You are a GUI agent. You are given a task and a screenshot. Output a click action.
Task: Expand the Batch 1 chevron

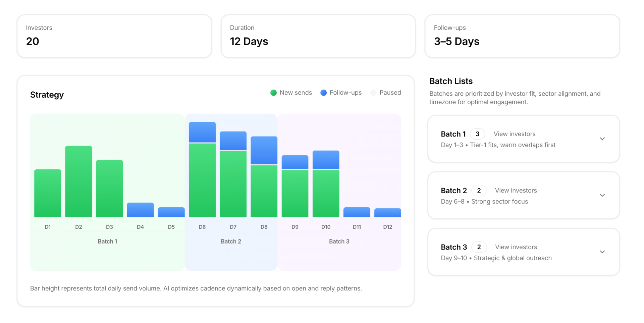[x=602, y=139]
